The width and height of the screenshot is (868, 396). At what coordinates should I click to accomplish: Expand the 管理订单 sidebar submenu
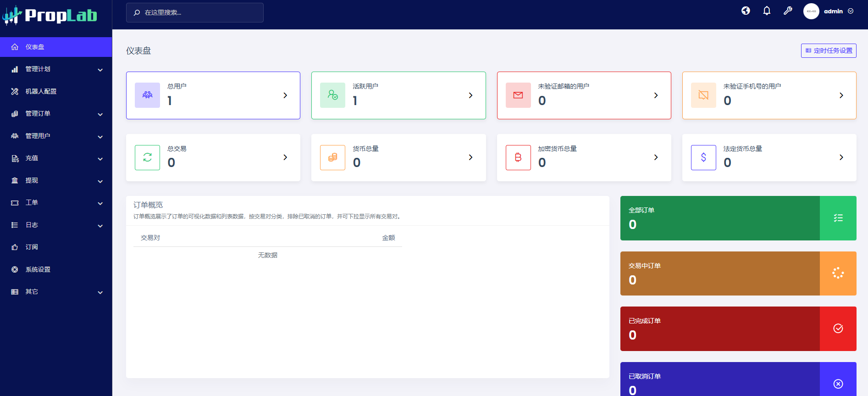pyautogui.click(x=56, y=114)
